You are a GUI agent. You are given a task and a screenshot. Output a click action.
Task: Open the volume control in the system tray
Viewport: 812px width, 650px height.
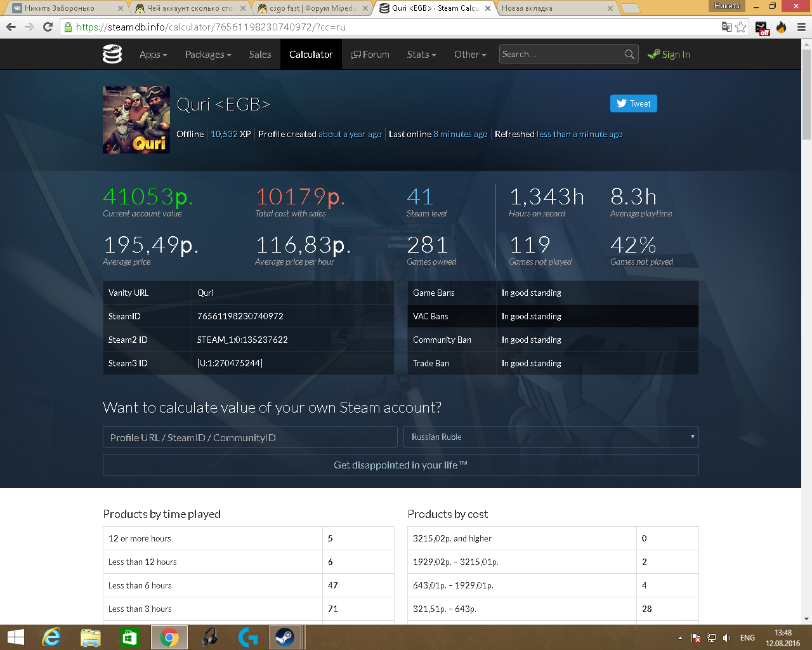[x=726, y=638]
